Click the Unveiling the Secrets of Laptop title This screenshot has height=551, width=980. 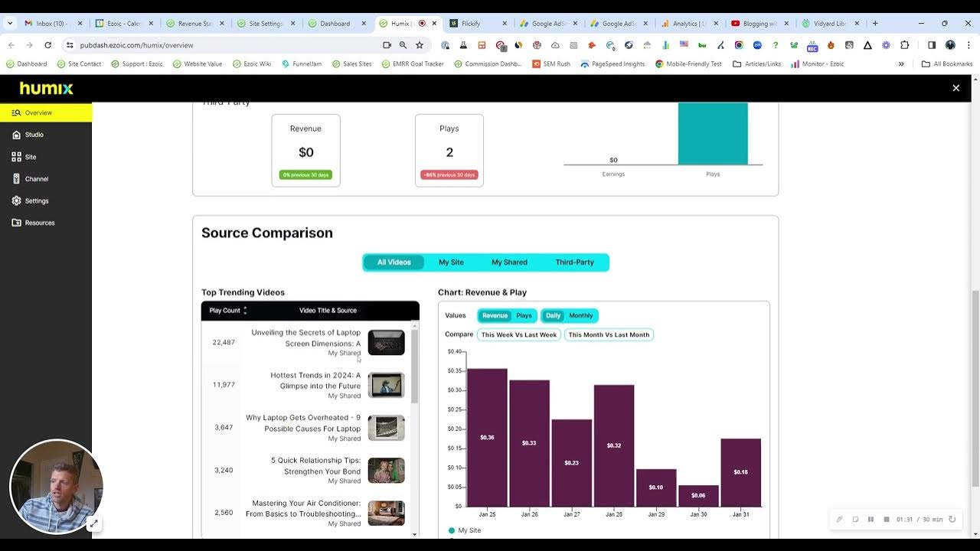tap(305, 338)
